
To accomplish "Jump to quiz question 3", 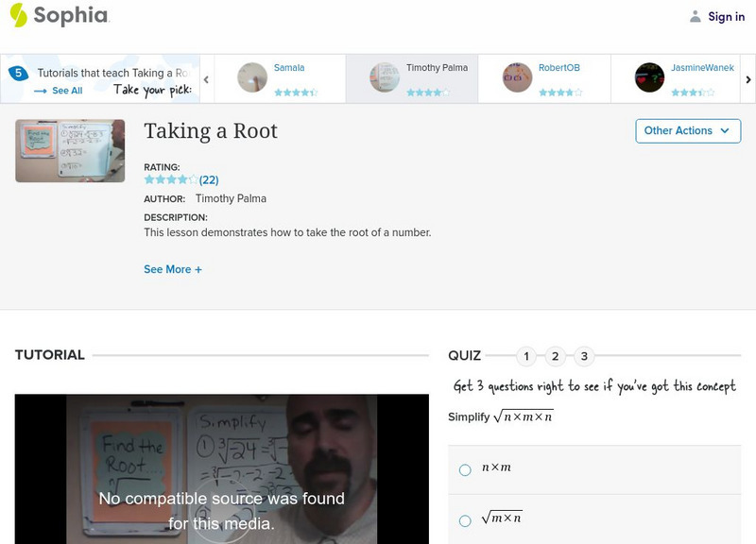I will [584, 357].
